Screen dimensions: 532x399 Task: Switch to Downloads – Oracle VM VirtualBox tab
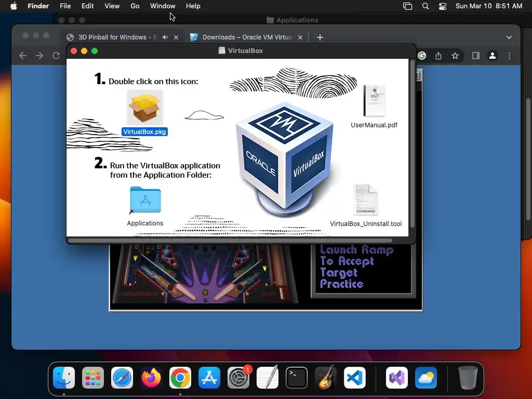(x=247, y=37)
